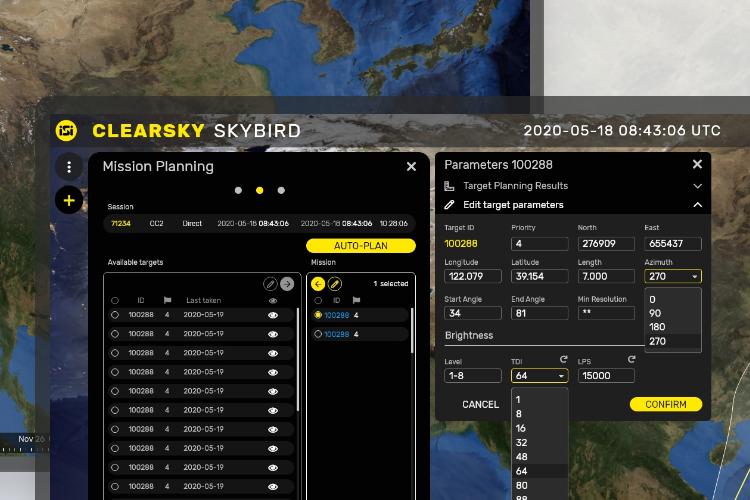The width and height of the screenshot is (750, 500).
Task: Choose TDI option 64 in list
Action: coord(540,471)
